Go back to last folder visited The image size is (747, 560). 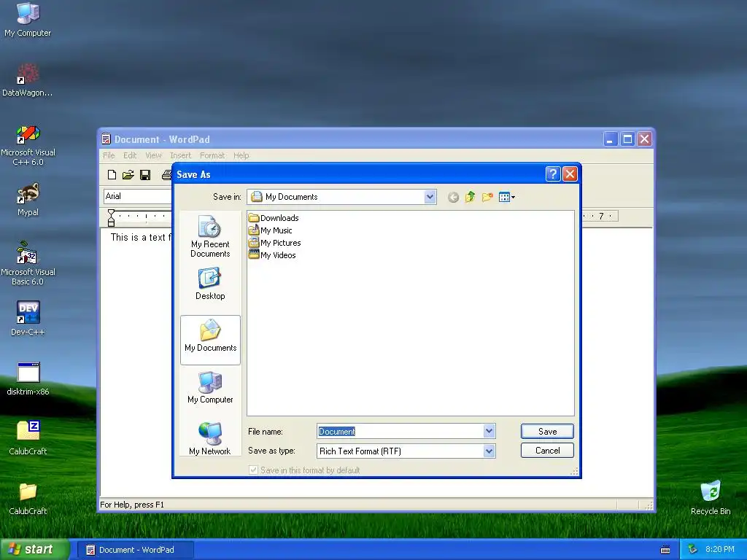point(453,197)
